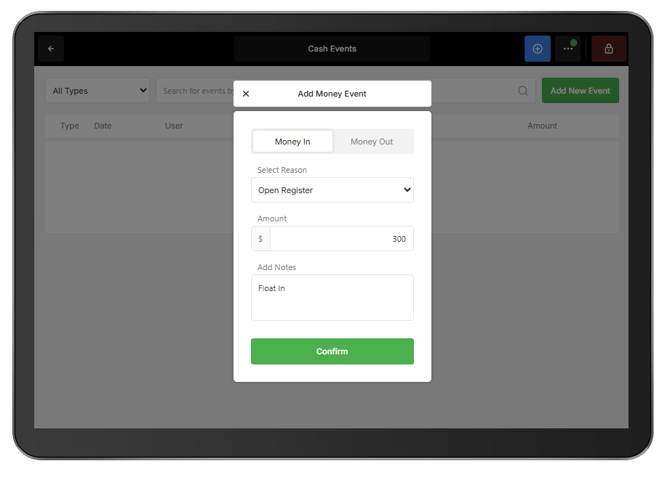The width and height of the screenshot is (670, 477).
Task: Click the back arrow icon
Action: click(51, 49)
